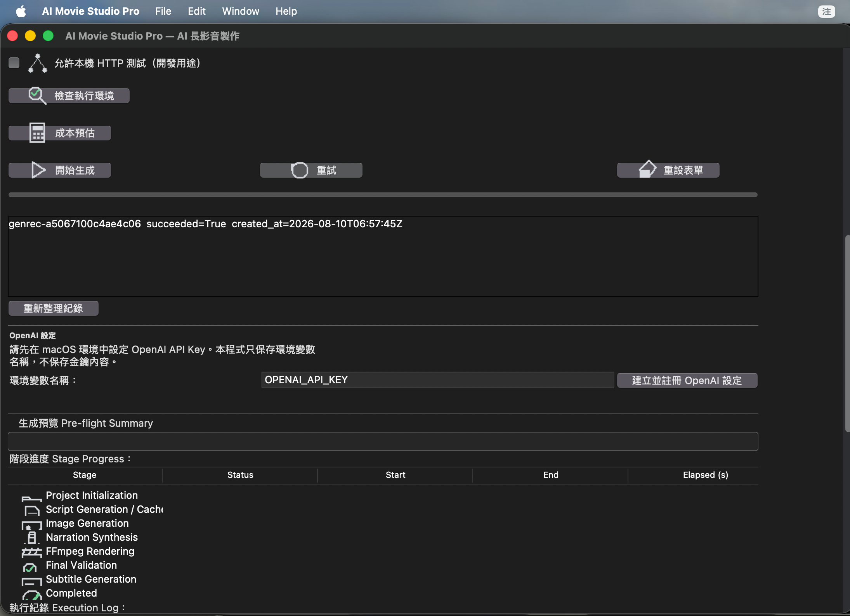Click the 成本預估 button
The height and width of the screenshot is (616, 850).
pyautogui.click(x=60, y=133)
